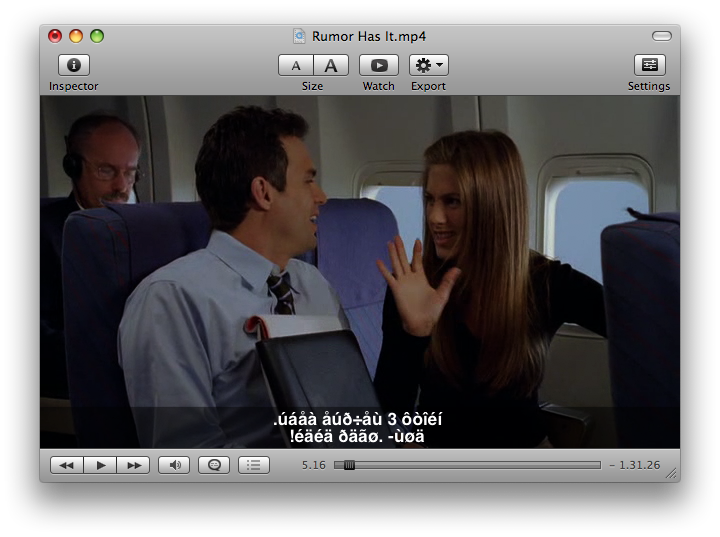The image size is (720, 537).
Task: Open the Export gear dropdown
Action: 428,65
